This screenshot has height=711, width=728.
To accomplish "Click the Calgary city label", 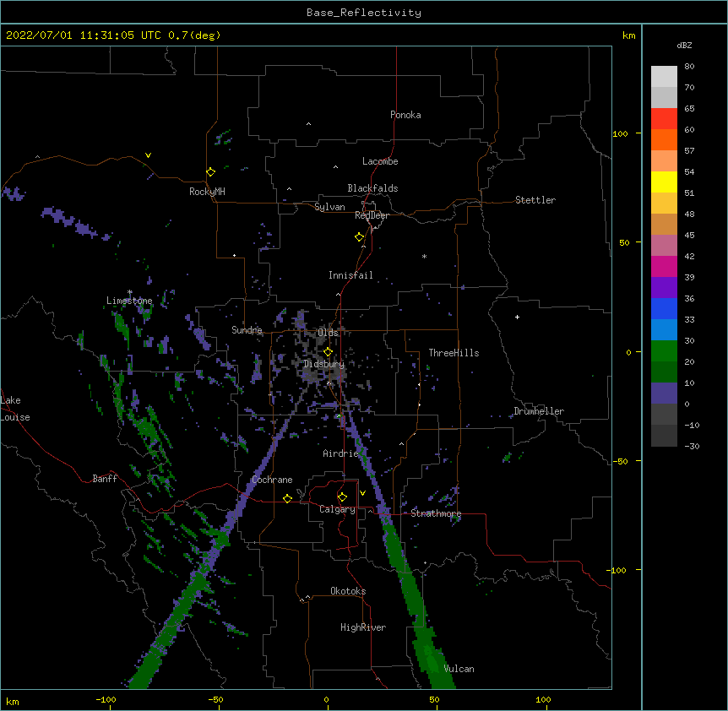I will (337, 509).
